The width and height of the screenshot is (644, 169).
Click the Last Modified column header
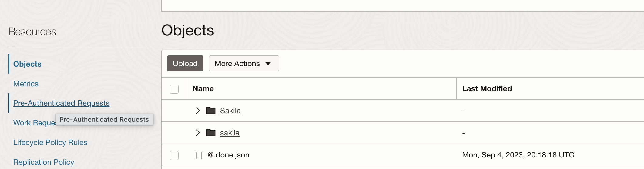[487, 88]
